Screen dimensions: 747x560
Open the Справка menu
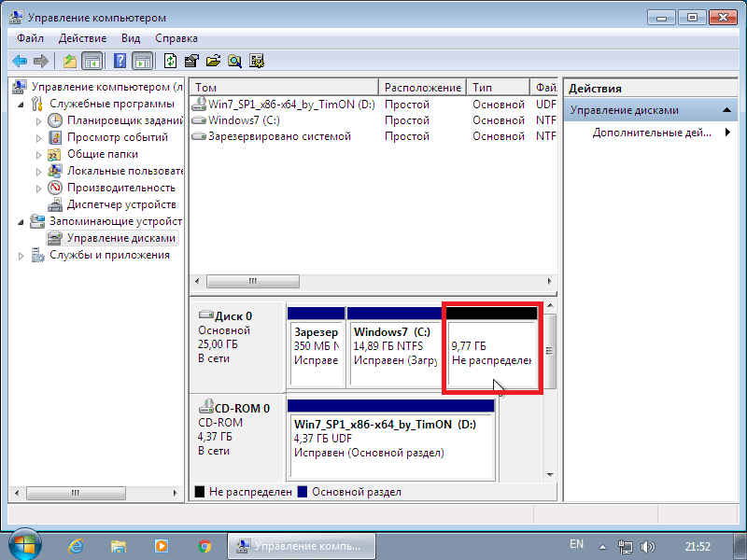[176, 38]
